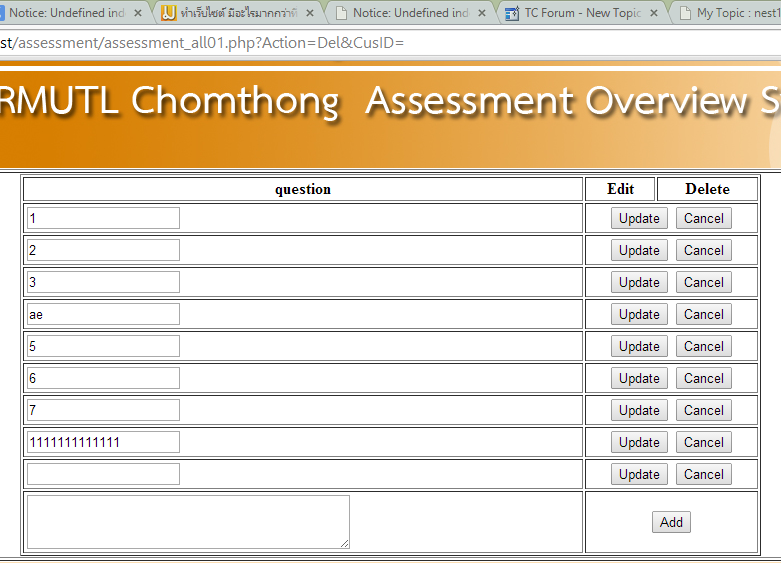Close the TC Forum - New Topic tab
The image size is (781, 563).
654,13
